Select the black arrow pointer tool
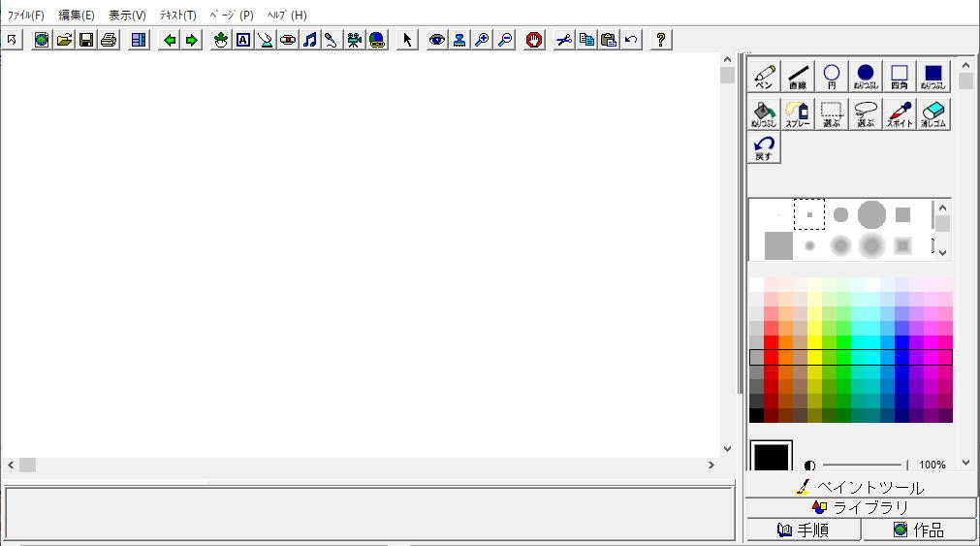 point(407,40)
